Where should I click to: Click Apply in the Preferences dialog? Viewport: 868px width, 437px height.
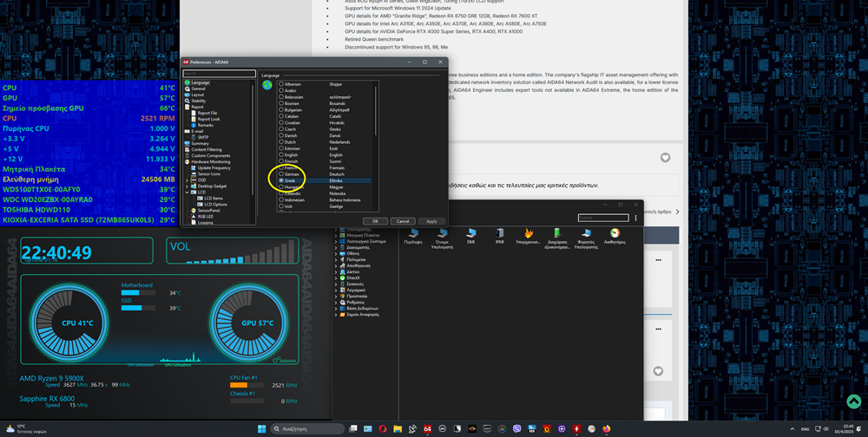431,221
